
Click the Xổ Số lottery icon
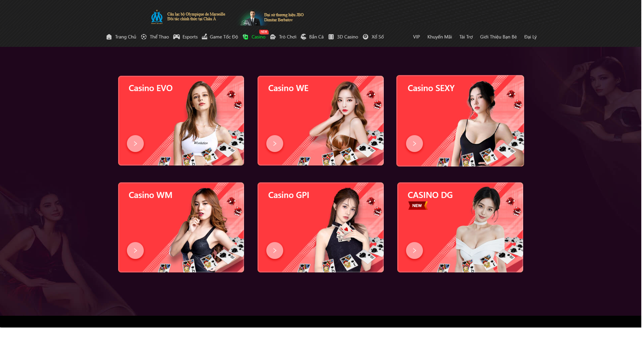click(x=366, y=37)
